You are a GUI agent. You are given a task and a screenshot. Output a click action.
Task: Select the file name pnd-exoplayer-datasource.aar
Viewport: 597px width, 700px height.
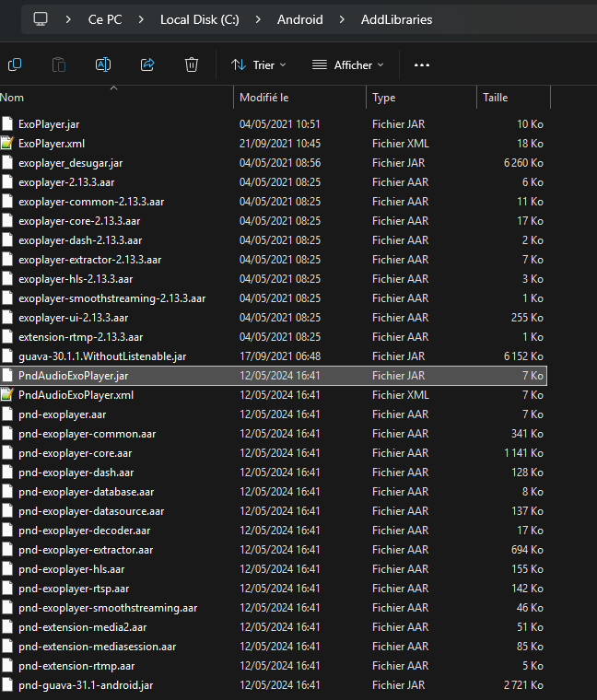coord(91,510)
